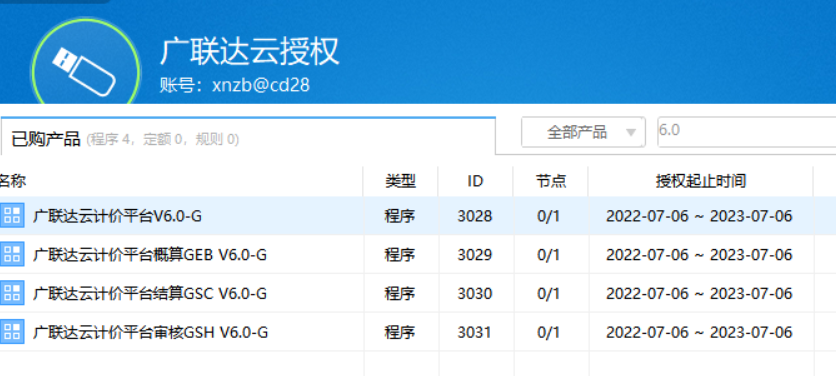Select row 广联达云计价平台结算GSC V6.0-G
The width and height of the screenshot is (836, 376).
click(418, 293)
